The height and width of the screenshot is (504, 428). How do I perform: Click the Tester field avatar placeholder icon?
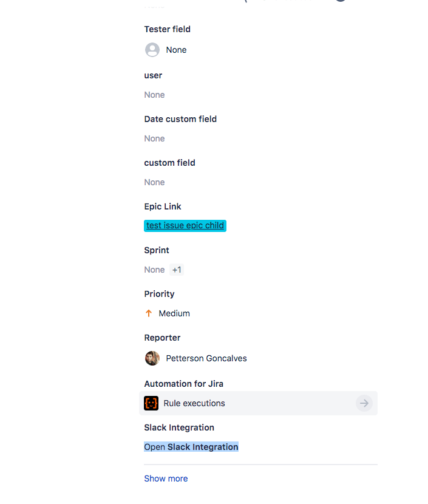click(152, 50)
